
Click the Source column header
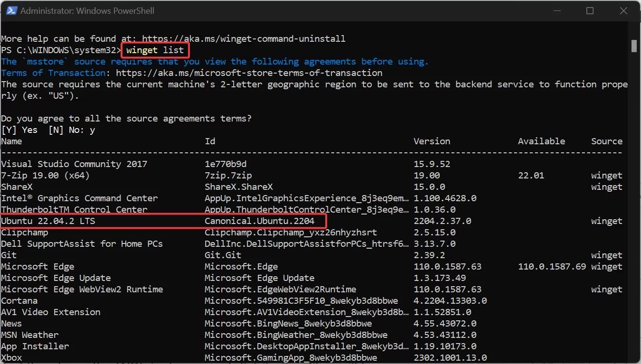coord(606,141)
